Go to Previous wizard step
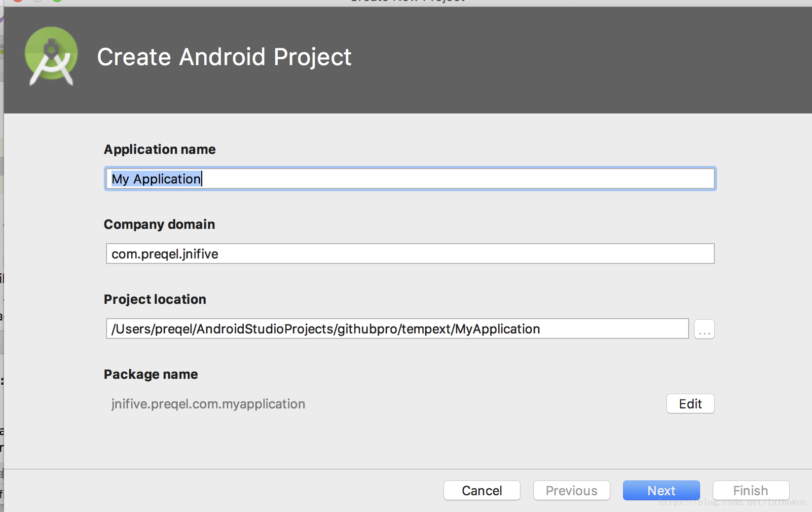The width and height of the screenshot is (812, 512). click(x=571, y=490)
